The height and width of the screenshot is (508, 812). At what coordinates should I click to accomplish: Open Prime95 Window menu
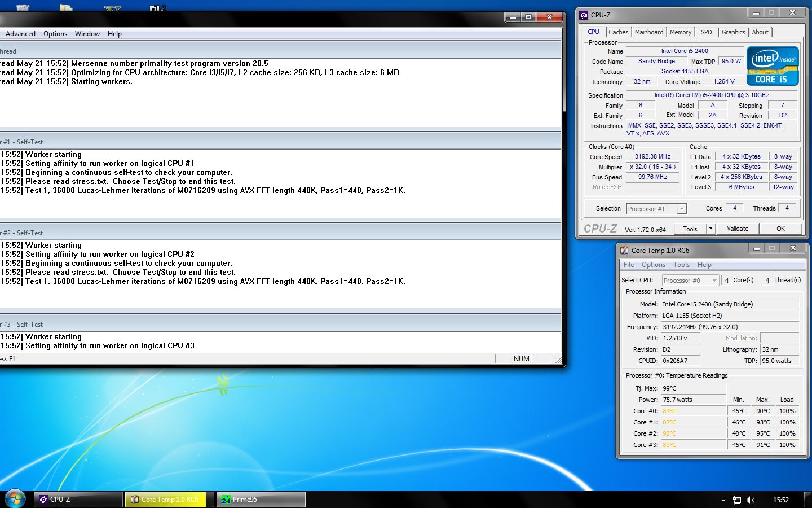coord(87,34)
